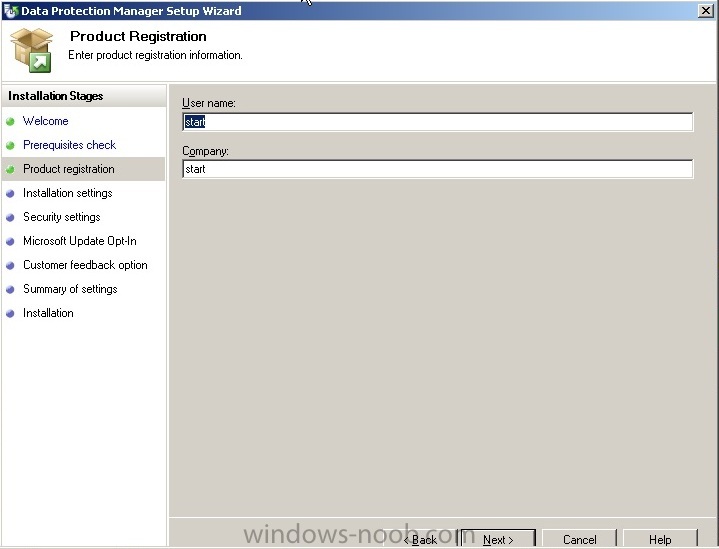Click the blue bullet beside Installation settings
This screenshot has height=549, width=719.
[10, 194]
